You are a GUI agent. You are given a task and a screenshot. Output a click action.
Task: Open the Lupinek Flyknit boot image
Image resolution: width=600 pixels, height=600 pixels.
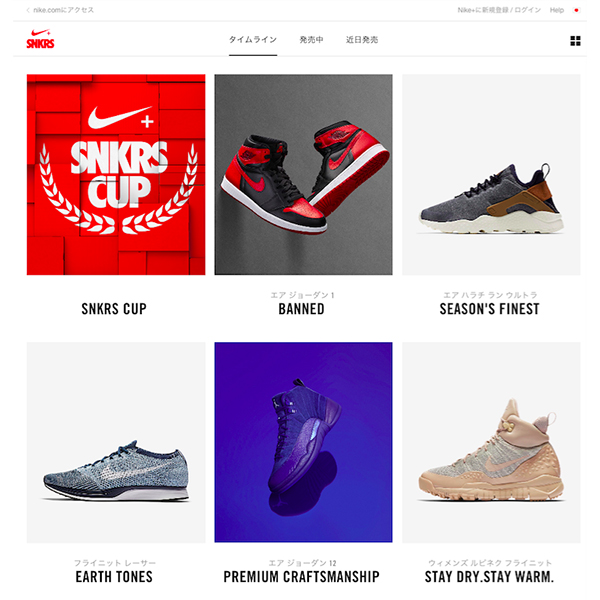(491, 442)
